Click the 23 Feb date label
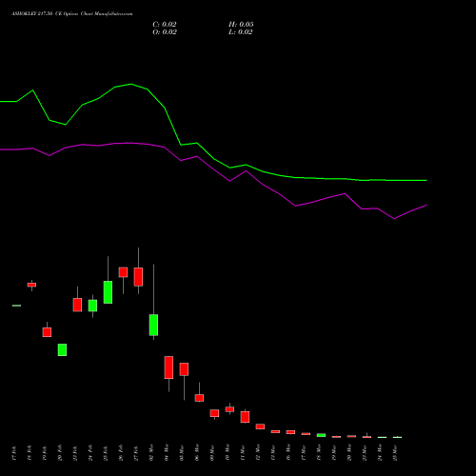The image size is (476, 476). point(75,453)
